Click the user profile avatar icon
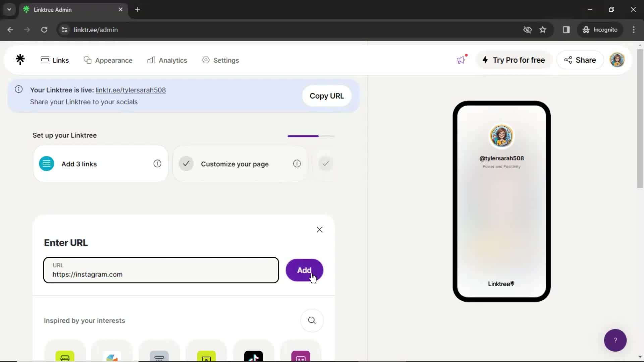The width and height of the screenshot is (644, 362). tap(618, 60)
